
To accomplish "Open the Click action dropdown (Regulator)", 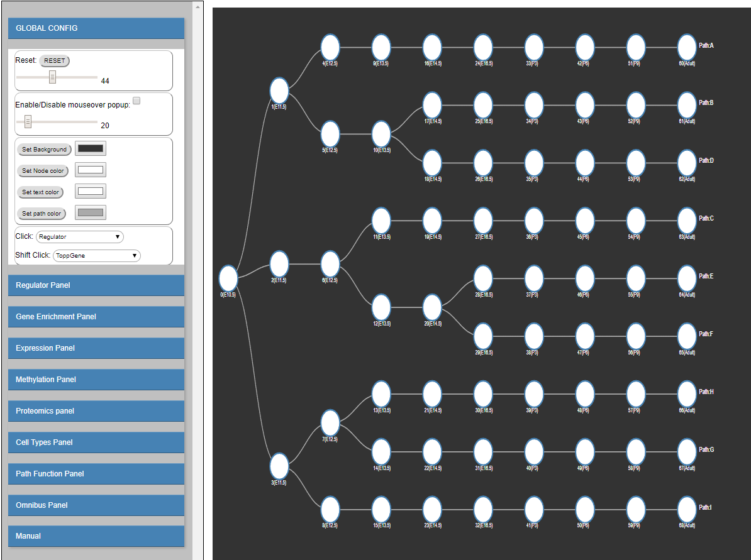I will [80, 237].
